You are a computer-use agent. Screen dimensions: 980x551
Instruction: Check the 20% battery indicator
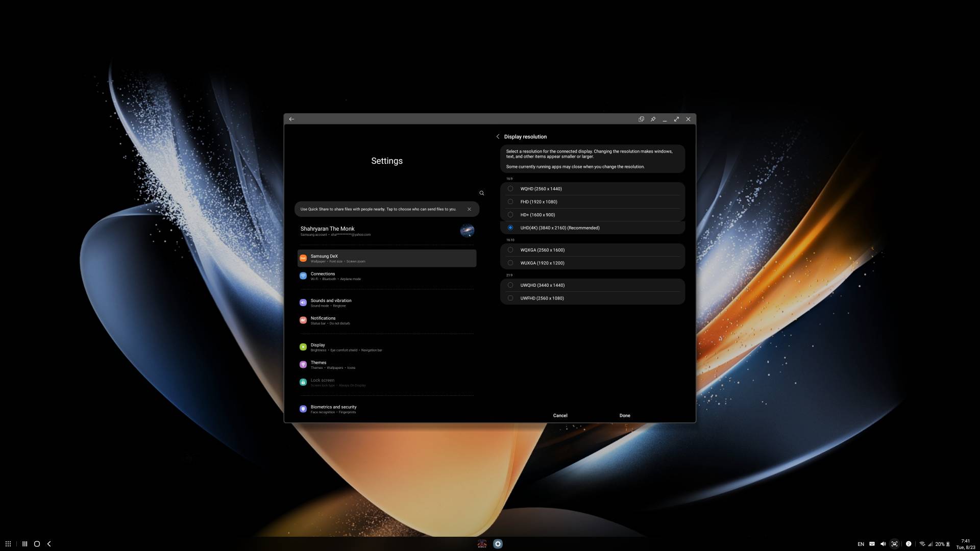pos(942,544)
